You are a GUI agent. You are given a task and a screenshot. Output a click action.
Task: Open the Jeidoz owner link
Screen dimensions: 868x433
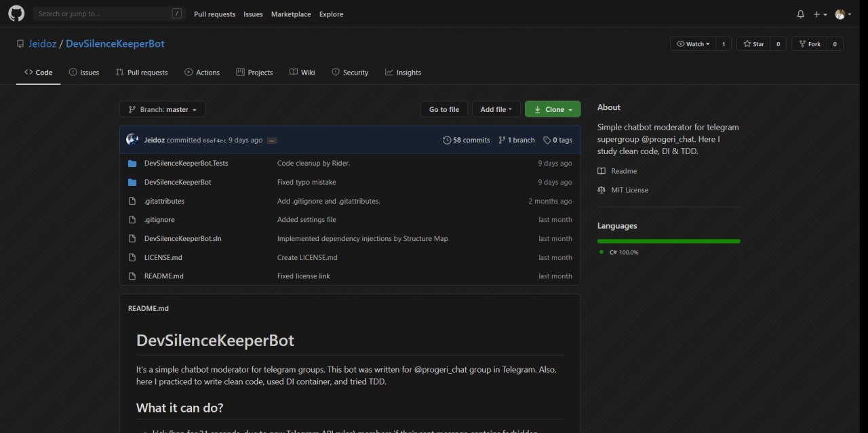coord(42,43)
